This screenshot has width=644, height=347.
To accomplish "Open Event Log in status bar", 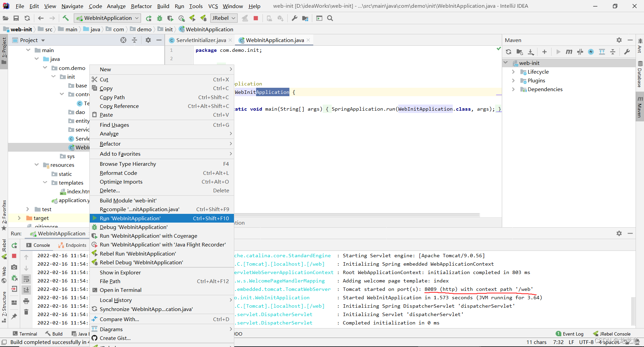I will pos(570,334).
